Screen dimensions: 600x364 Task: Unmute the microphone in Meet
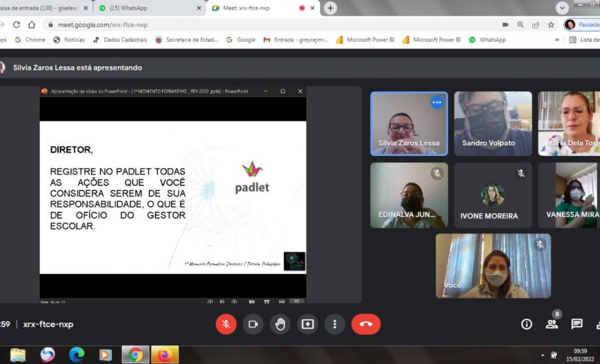(x=226, y=324)
